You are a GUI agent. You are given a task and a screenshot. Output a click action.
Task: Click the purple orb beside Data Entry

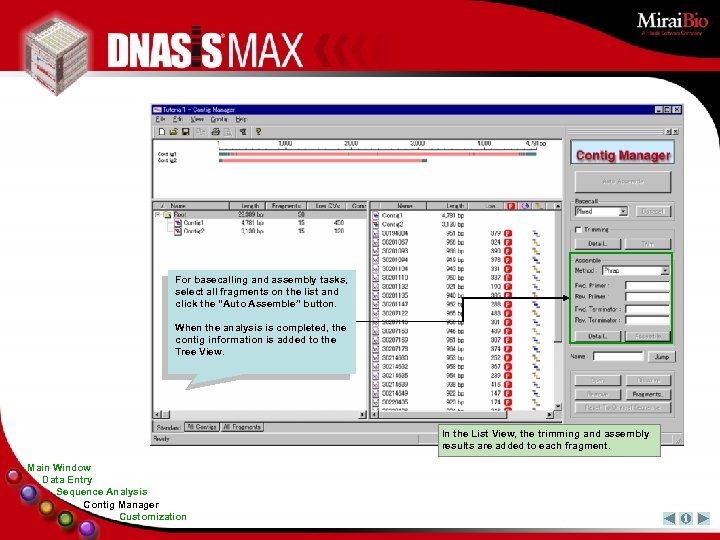tap(29, 494)
